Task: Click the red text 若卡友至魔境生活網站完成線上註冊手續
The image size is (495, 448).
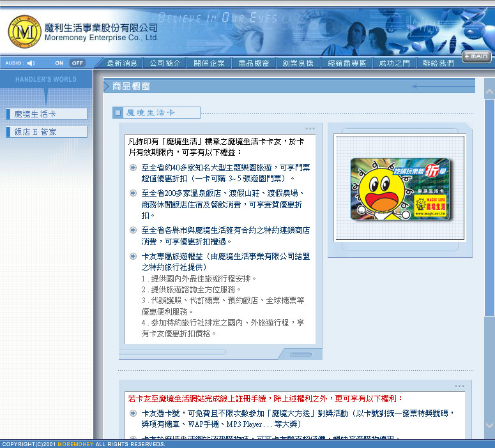Action: (198, 399)
